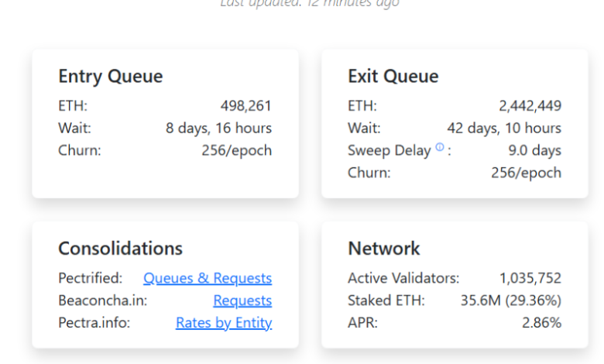604x364 pixels.
Task: Click the APR value 2.86%
Action: pos(541,323)
